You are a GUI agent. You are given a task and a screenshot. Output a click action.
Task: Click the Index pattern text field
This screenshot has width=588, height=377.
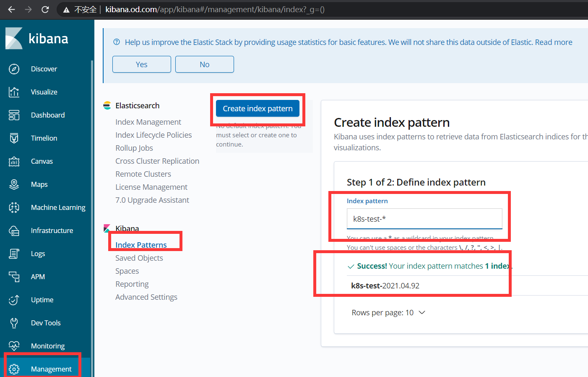[424, 219]
